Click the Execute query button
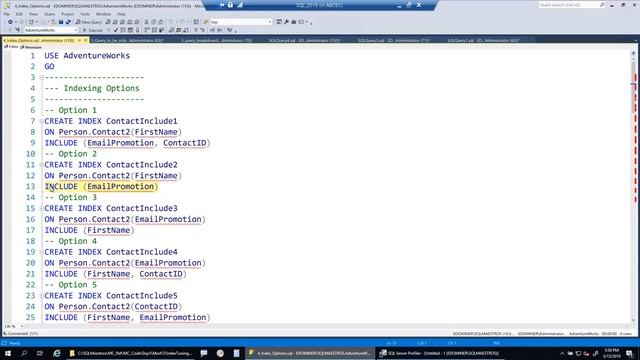This screenshot has width=640, height=360. tap(93, 30)
